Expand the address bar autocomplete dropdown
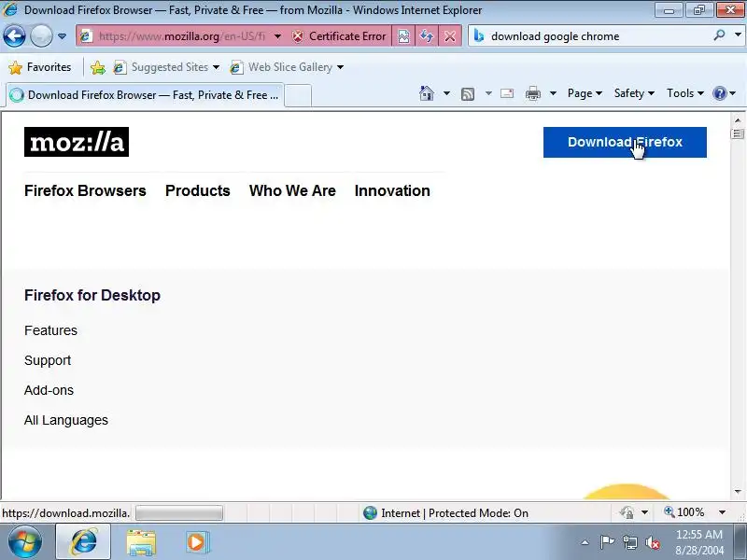This screenshot has height=560, width=747. tap(277, 36)
